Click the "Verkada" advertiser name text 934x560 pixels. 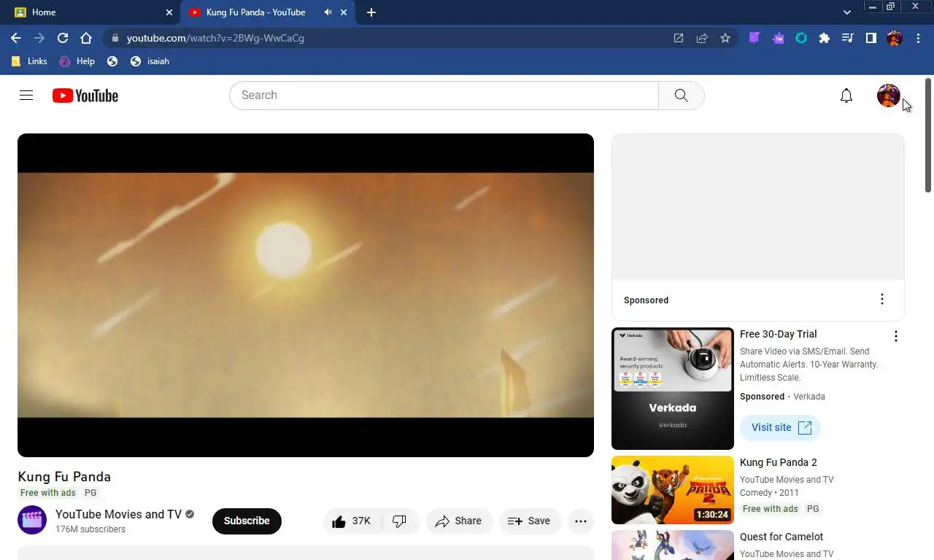pyautogui.click(x=809, y=397)
